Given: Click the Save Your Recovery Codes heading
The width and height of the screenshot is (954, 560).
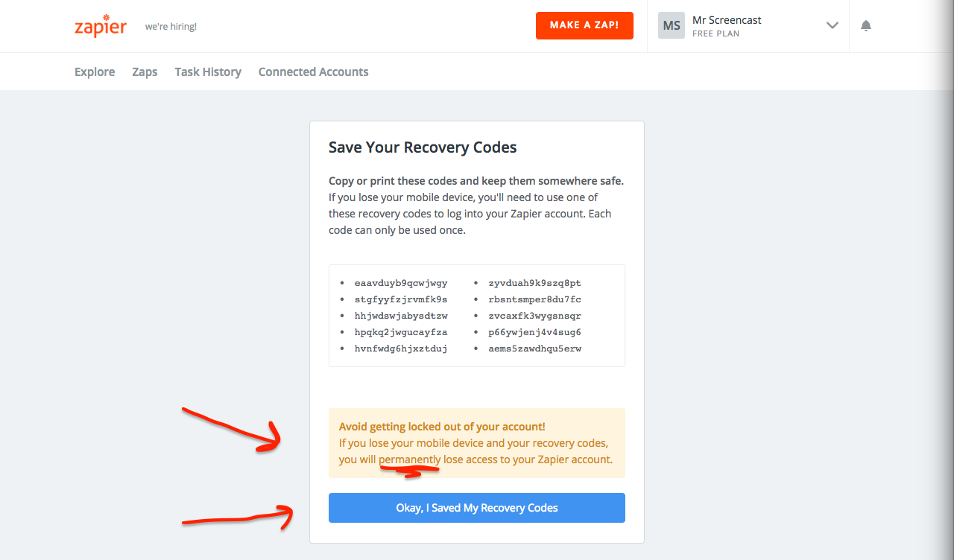Looking at the screenshot, I should pos(423,147).
